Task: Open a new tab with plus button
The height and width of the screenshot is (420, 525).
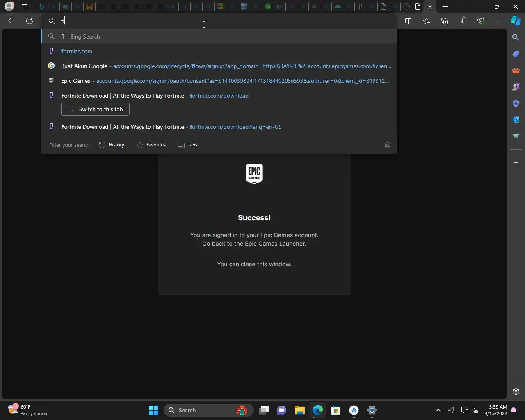Action: click(x=445, y=7)
